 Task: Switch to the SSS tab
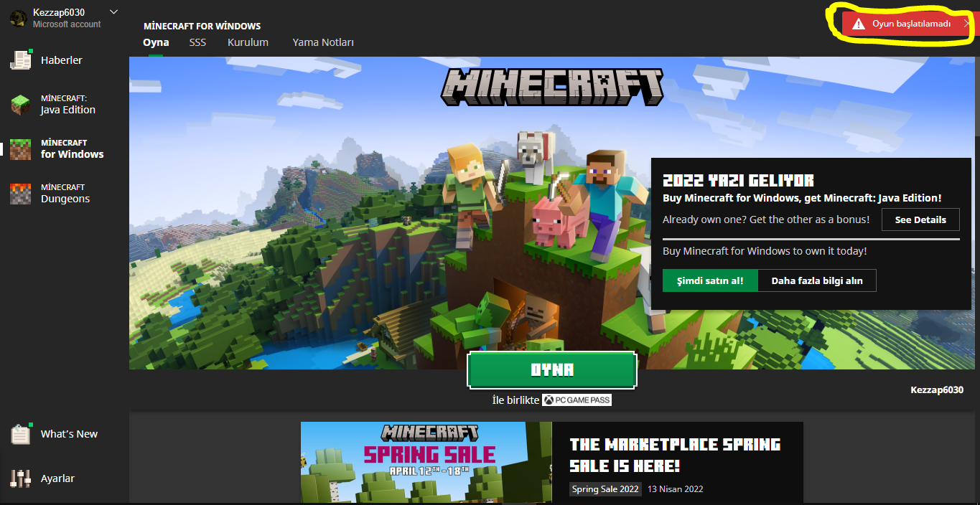(x=197, y=42)
